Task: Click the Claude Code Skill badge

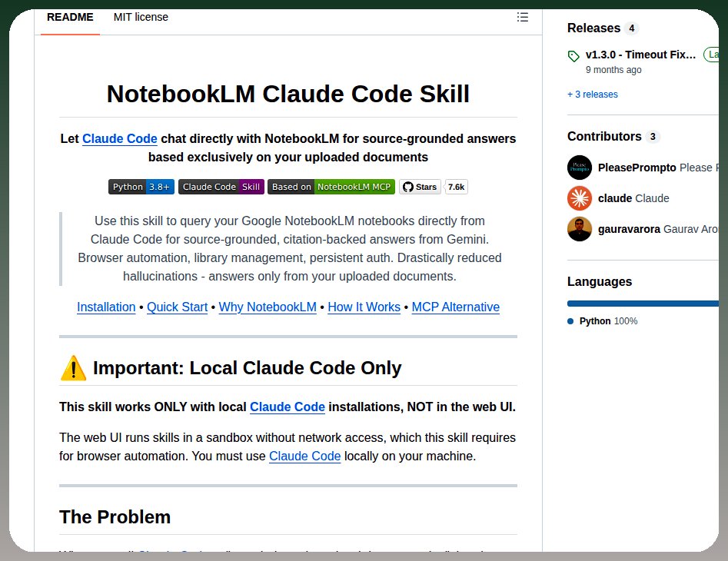Action: 221,187
